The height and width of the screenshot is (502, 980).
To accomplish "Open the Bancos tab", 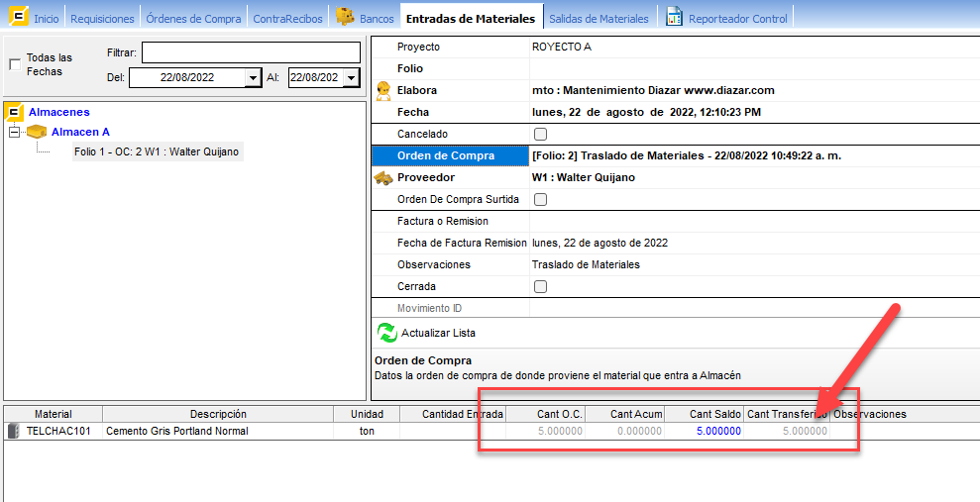I will point(377,19).
